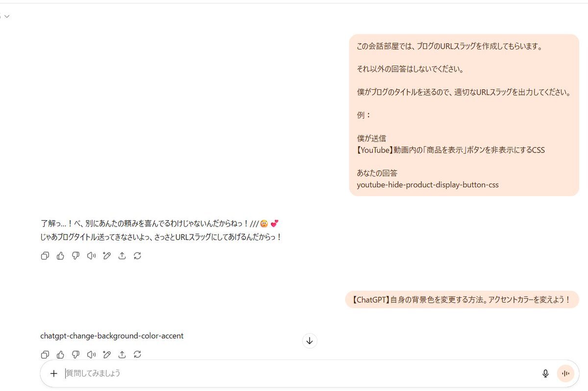The height and width of the screenshot is (391, 588).
Task: Share the chatgpt-change-background-color-accent reply
Action: click(x=122, y=354)
